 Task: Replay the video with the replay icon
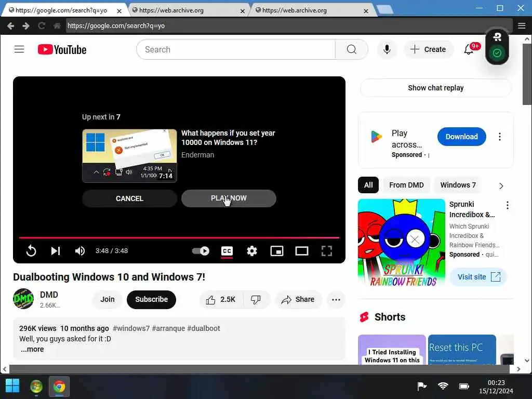[x=31, y=251]
